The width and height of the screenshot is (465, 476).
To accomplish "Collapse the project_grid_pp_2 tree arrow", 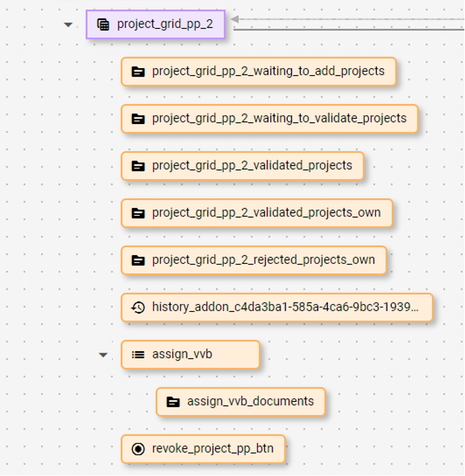I will [x=68, y=24].
